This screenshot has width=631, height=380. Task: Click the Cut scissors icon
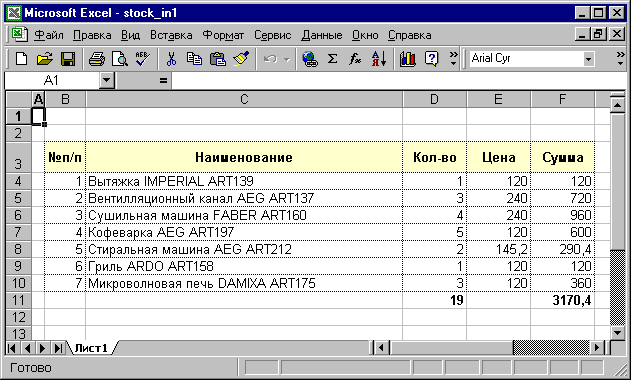pyautogui.click(x=171, y=59)
